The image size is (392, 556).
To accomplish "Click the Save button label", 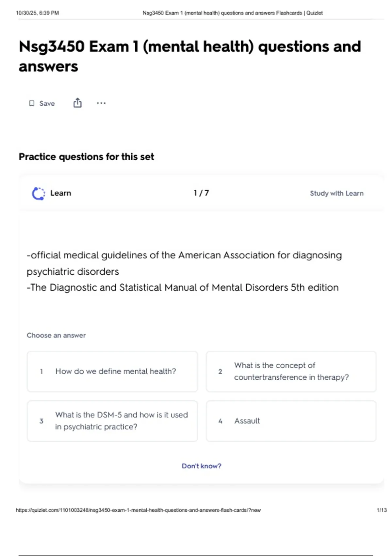I will 47,103.
